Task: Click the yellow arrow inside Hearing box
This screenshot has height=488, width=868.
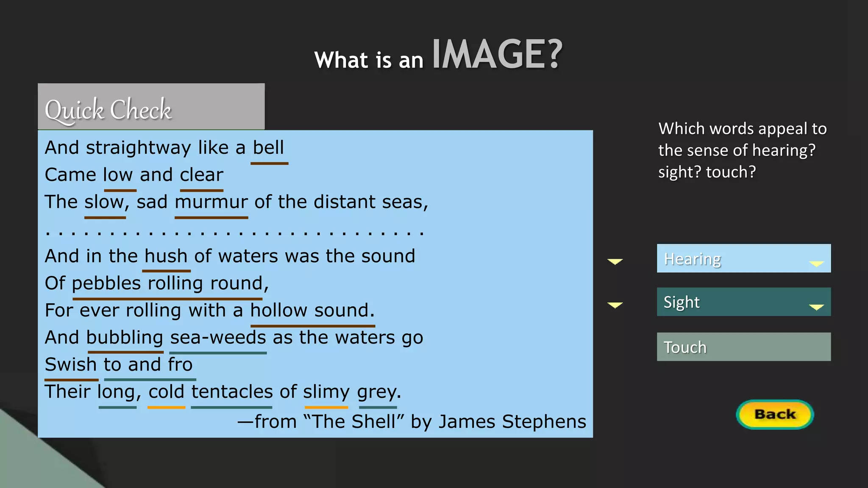Action: 816,264
